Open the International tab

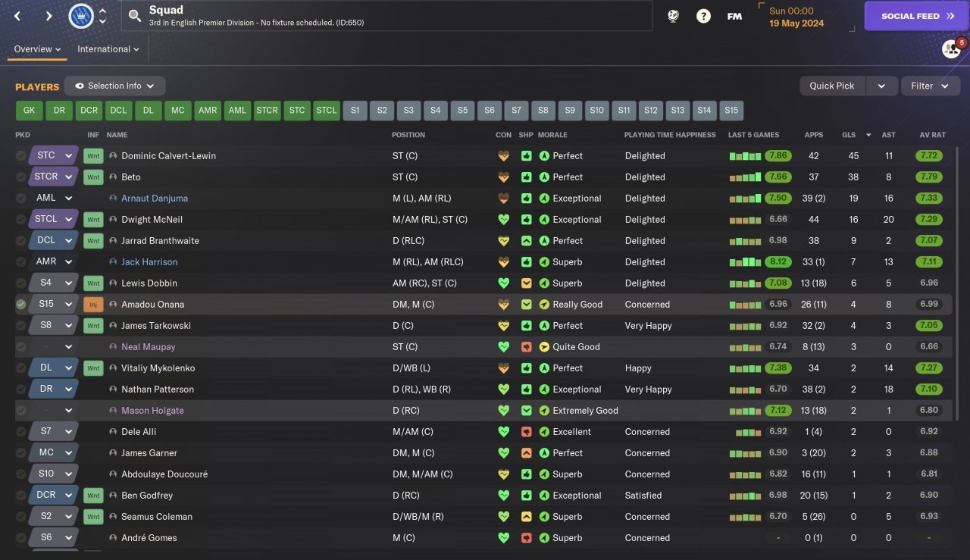click(x=108, y=49)
